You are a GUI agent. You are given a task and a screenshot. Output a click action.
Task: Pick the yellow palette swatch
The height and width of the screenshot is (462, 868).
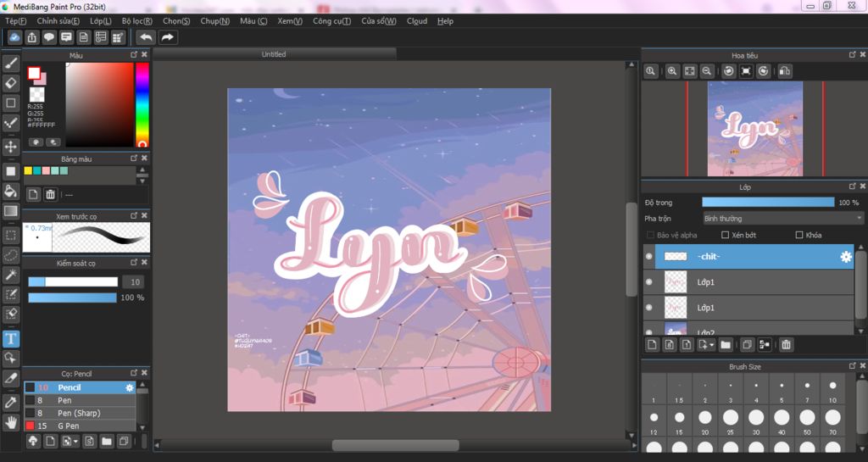[28, 171]
